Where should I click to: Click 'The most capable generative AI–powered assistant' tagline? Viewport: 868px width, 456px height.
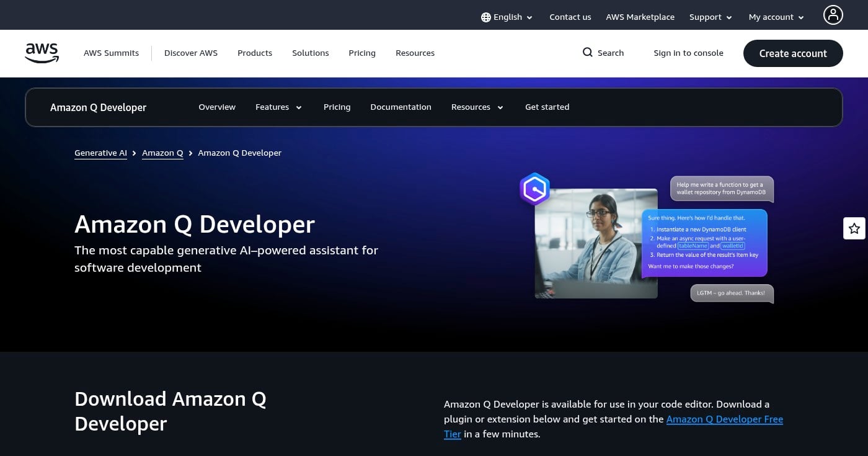click(x=226, y=259)
